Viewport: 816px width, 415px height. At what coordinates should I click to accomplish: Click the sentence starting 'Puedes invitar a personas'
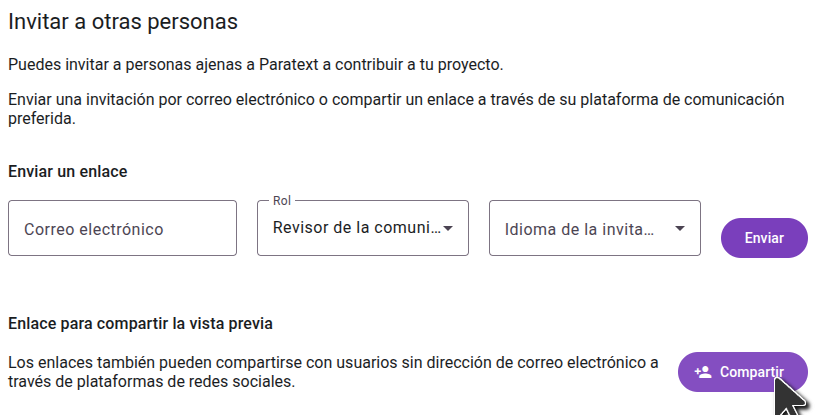(x=255, y=65)
